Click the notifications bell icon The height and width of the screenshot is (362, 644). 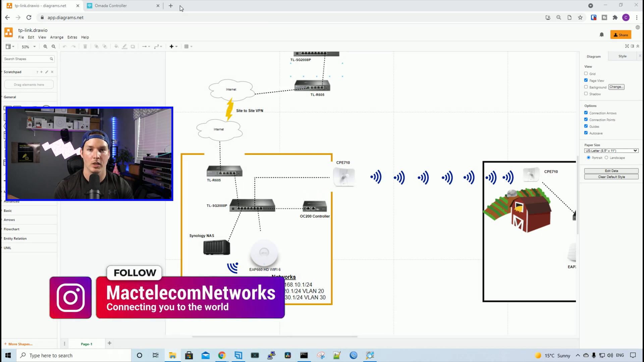(601, 35)
